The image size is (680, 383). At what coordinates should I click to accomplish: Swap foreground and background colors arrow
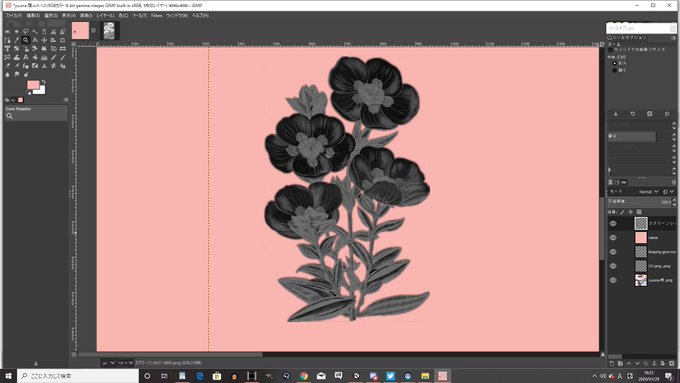coord(43,82)
